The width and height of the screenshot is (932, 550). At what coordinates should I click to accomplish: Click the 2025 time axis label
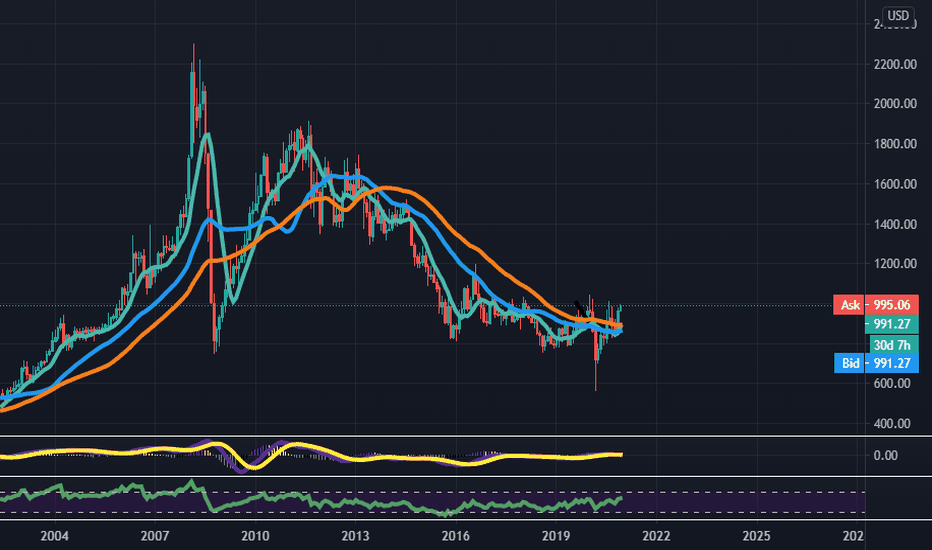pyautogui.click(x=756, y=536)
